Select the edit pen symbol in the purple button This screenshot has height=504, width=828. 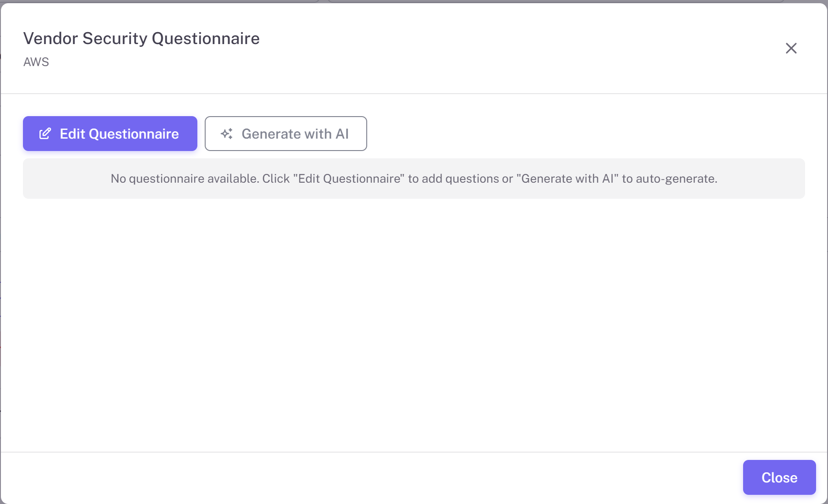45,134
